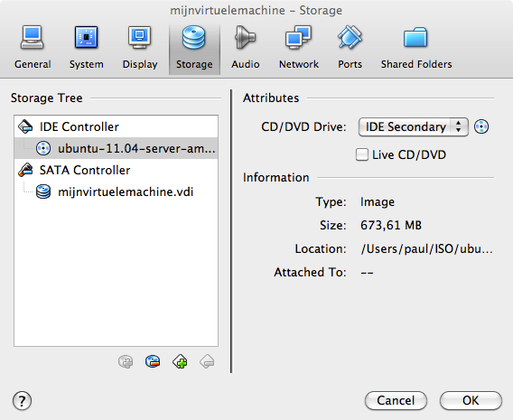Viewport: 513px width, 420px height.
Task: Switch to the Storage tab
Action: click(x=194, y=49)
